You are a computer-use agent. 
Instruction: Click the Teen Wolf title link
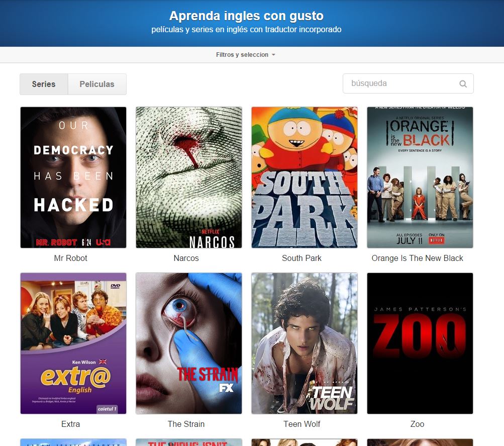[302, 424]
